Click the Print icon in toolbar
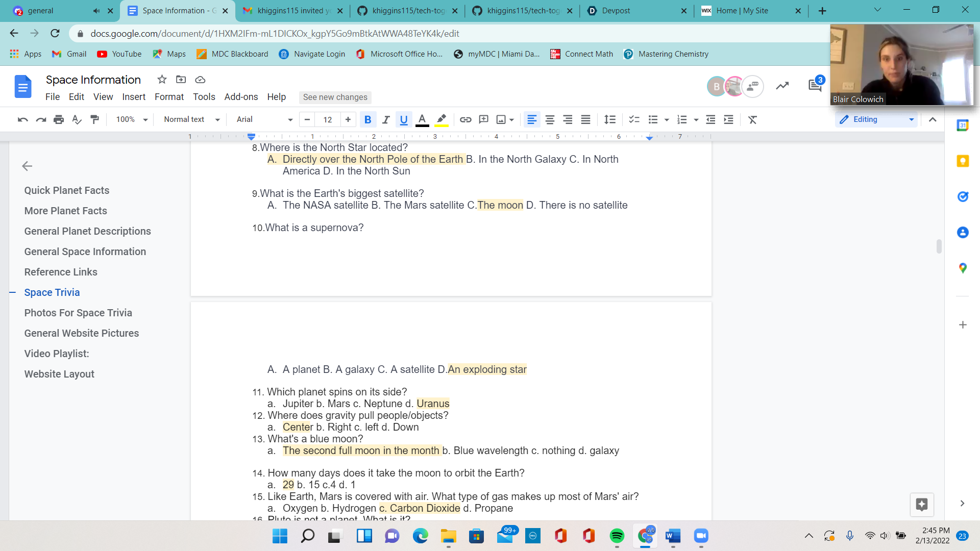The width and height of the screenshot is (980, 551). (x=59, y=119)
